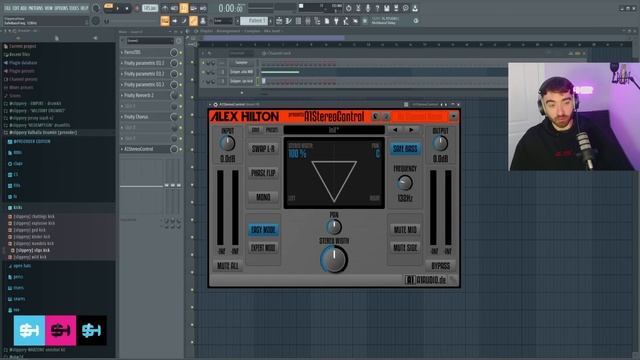Screen dimensions: 640x360
Task: Open the Patterns menu
Action: pyautogui.click(x=35, y=8)
